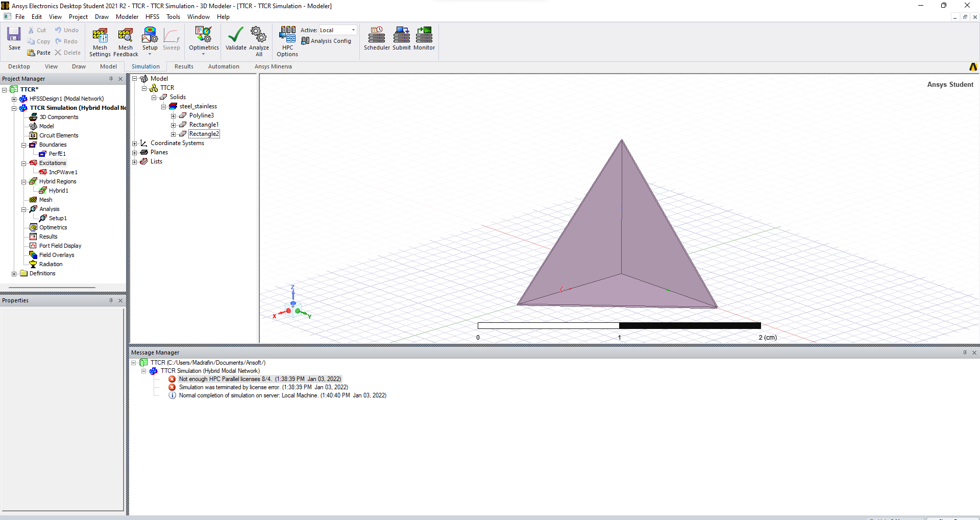
Task: Collapse the Boundaries node
Action: 24,145
